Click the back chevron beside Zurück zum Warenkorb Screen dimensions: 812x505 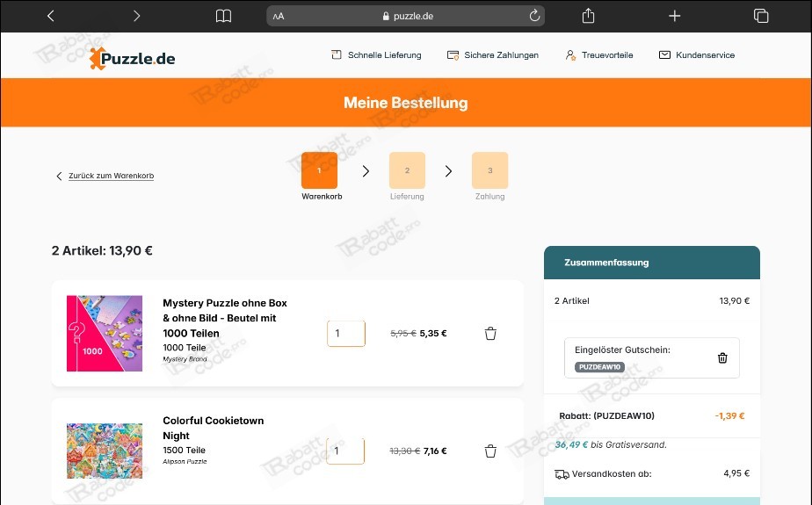coord(59,176)
